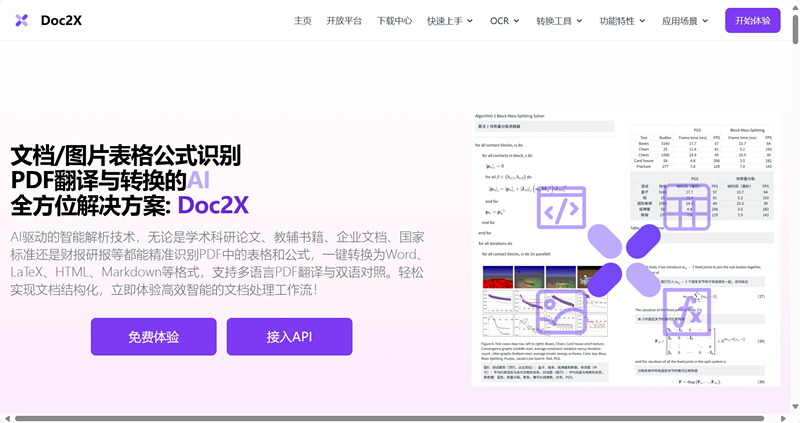Click the Doc2X brand name text
Image resolution: width=800 pixels, height=423 pixels.
point(61,20)
